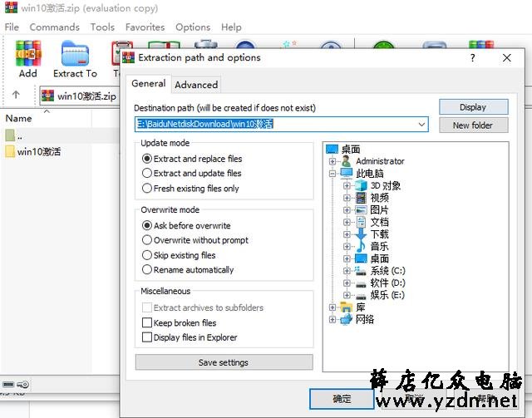Click the WinRAR icon in the dialog title

coord(128,57)
